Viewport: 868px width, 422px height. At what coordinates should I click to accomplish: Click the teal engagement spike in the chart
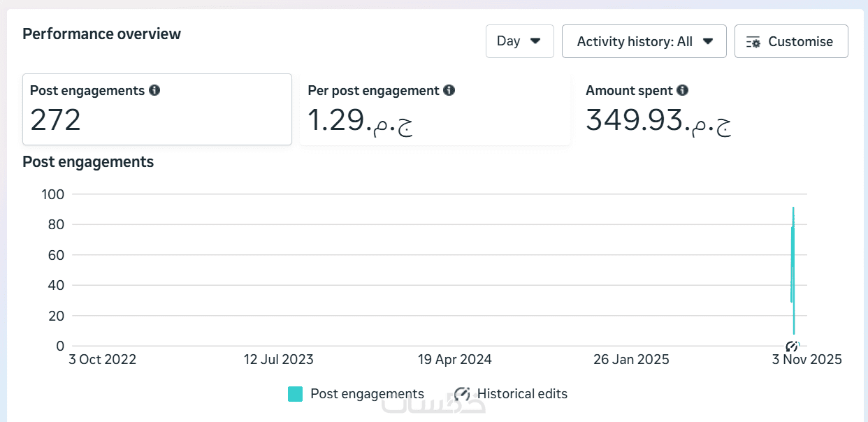click(x=793, y=265)
